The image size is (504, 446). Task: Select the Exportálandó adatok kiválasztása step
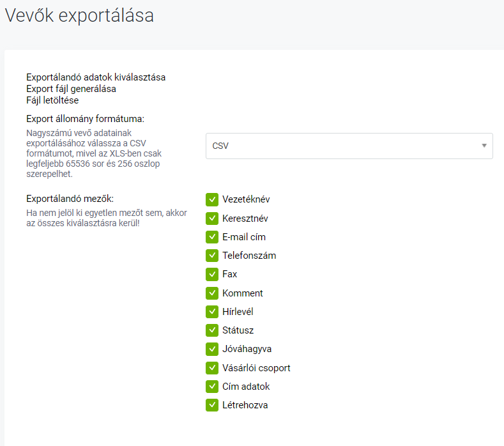96,77
